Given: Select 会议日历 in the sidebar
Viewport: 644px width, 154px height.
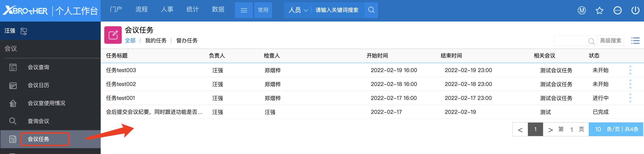Looking at the screenshot, I should (x=38, y=85).
